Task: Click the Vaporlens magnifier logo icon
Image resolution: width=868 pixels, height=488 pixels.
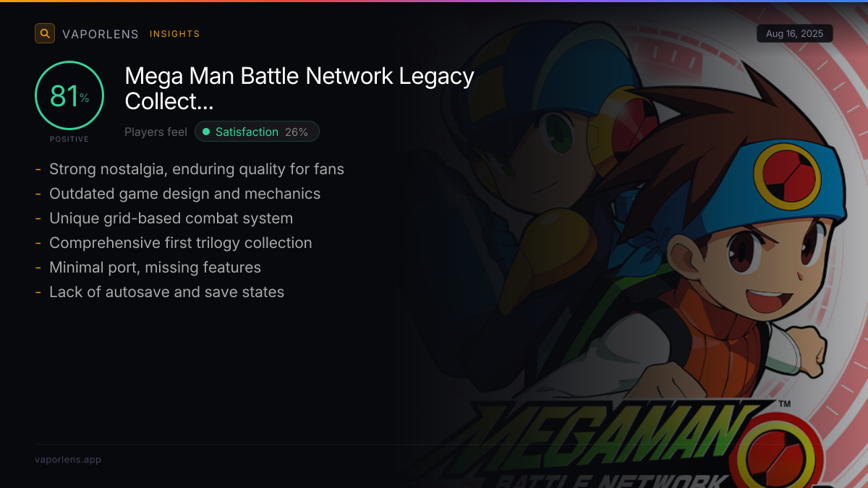Action: (x=45, y=33)
